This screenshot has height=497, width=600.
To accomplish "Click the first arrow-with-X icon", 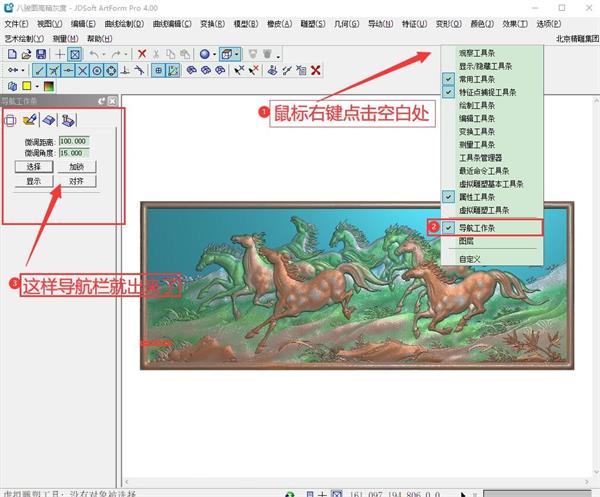I will (x=239, y=70).
